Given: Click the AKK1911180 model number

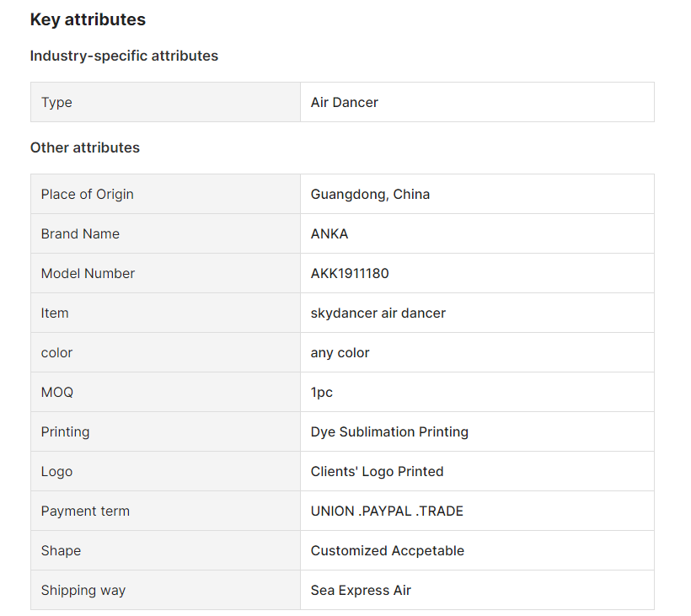Looking at the screenshot, I should pos(350,274).
